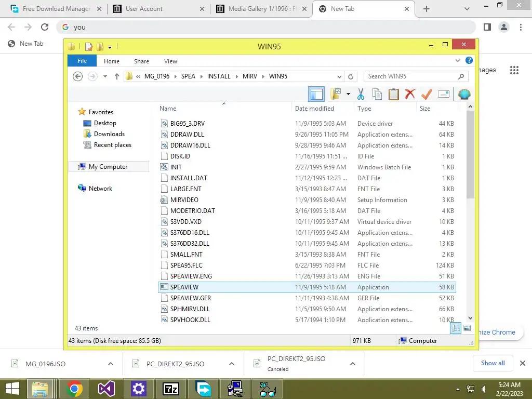This screenshot has height=399, width=532.
Task: Open the Home ribbon tab
Action: point(112,61)
